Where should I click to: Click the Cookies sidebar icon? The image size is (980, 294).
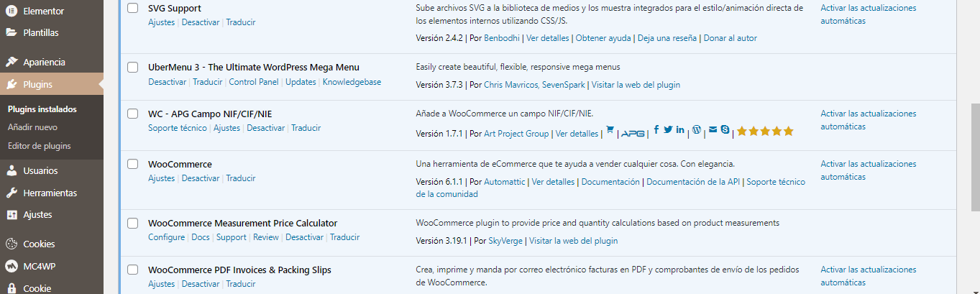[x=12, y=244]
